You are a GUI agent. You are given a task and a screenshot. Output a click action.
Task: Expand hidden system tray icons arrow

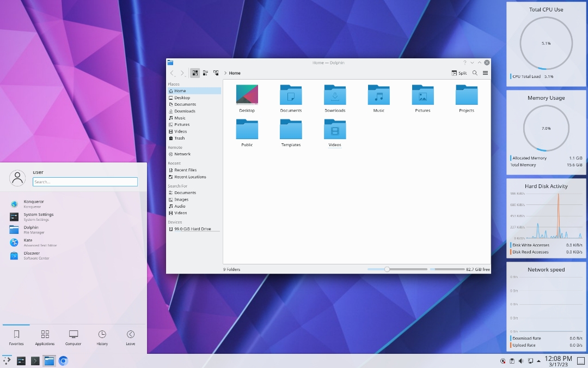538,361
